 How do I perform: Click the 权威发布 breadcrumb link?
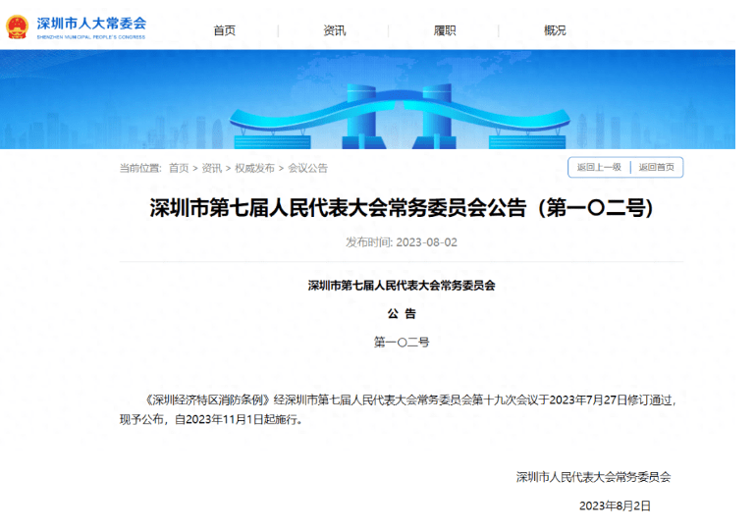pyautogui.click(x=254, y=168)
